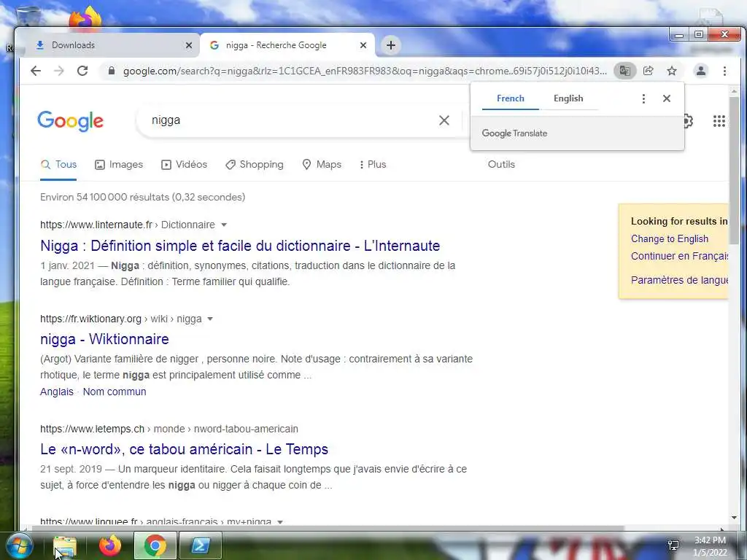Click the scrollbar down arrow
The width and height of the screenshot is (747, 560).
pyautogui.click(x=734, y=518)
